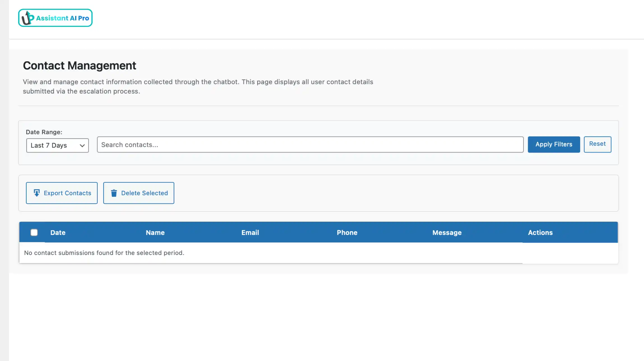
Task: Click Delete Selected
Action: [x=139, y=193]
